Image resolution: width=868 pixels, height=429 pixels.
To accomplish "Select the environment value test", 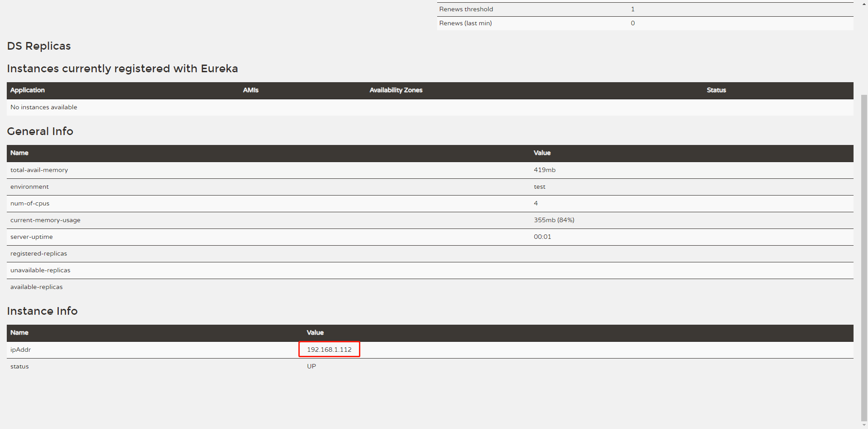I will pos(539,187).
